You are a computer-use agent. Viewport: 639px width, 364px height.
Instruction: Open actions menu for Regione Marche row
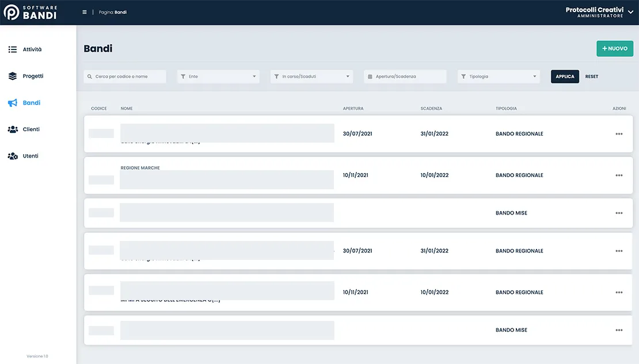pos(619,175)
